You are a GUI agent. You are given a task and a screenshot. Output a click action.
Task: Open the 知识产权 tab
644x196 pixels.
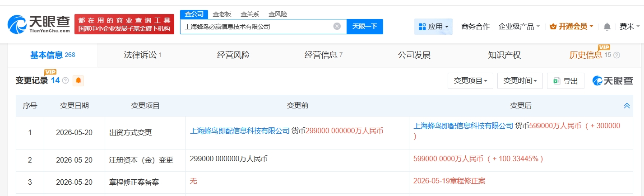point(505,55)
